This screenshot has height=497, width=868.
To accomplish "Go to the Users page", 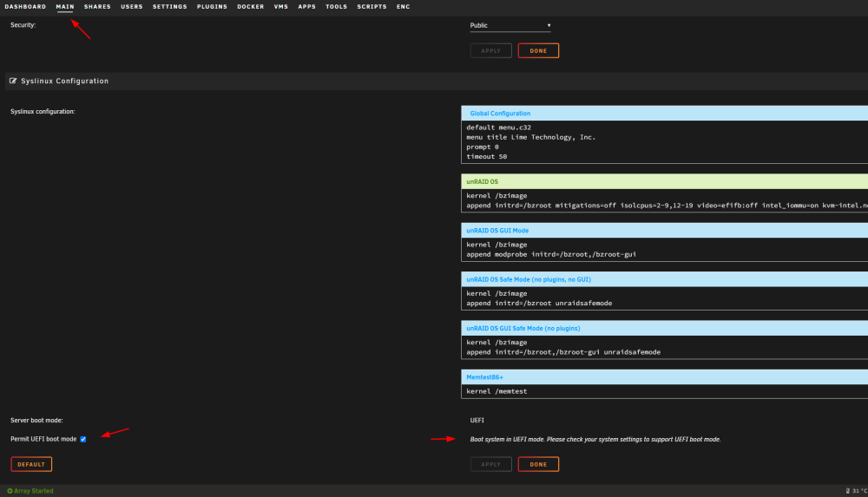I will click(132, 7).
